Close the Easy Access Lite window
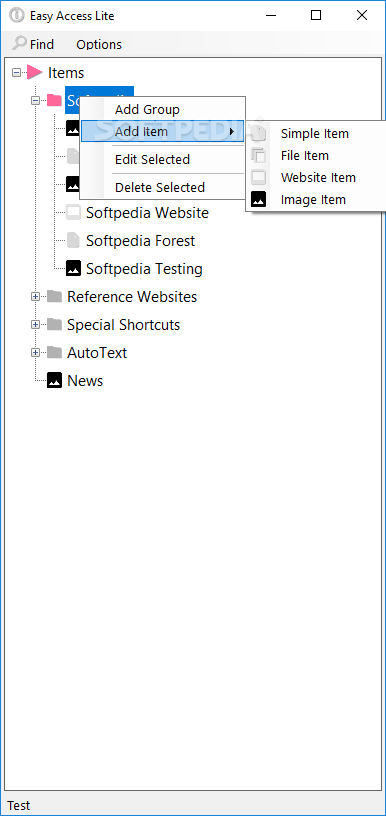This screenshot has width=386, height=816. (362, 15)
